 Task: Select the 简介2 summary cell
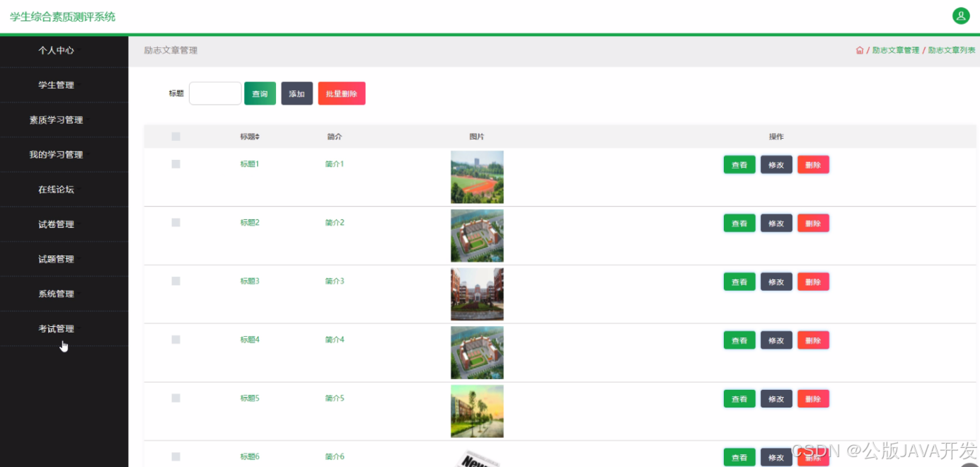coord(335,223)
